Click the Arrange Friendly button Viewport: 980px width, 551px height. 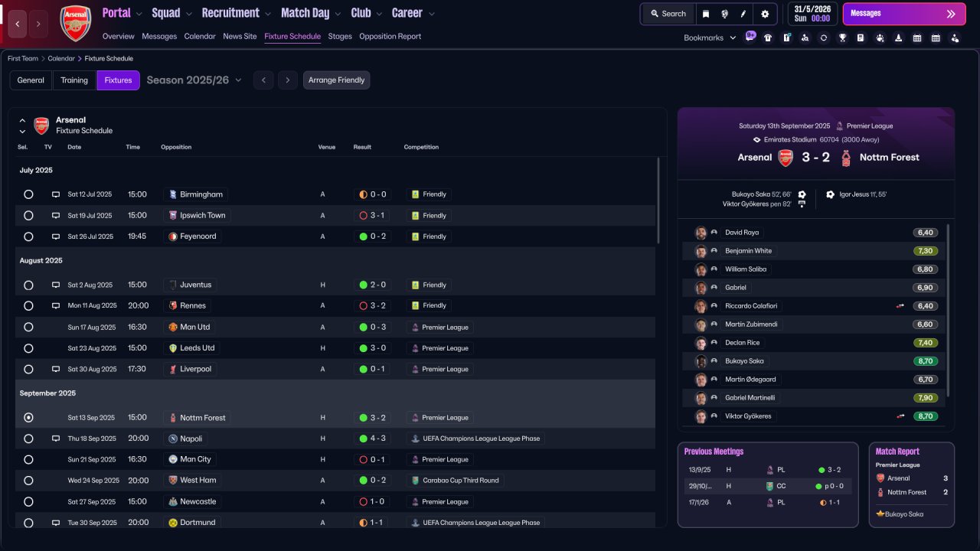(x=336, y=80)
